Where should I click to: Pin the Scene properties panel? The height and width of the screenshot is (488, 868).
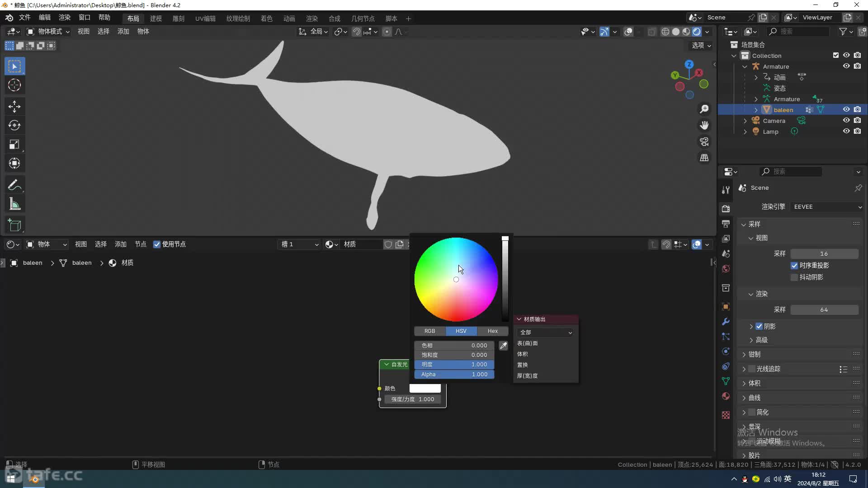(x=858, y=188)
